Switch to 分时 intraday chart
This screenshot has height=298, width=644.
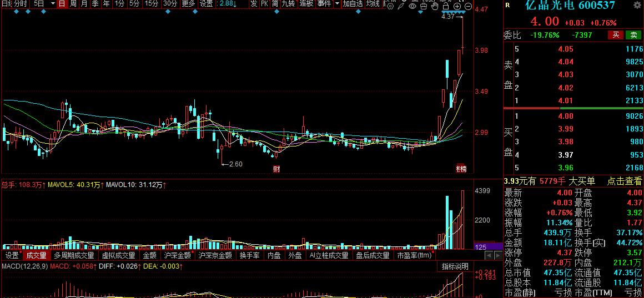point(21,4)
